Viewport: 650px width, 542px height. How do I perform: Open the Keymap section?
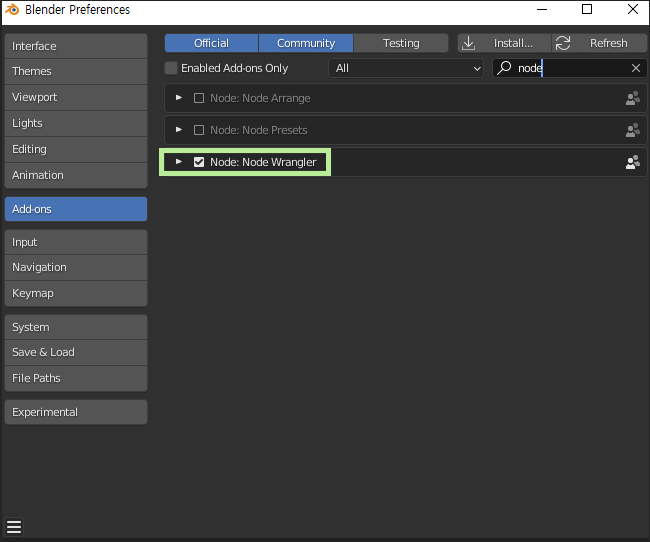point(76,294)
